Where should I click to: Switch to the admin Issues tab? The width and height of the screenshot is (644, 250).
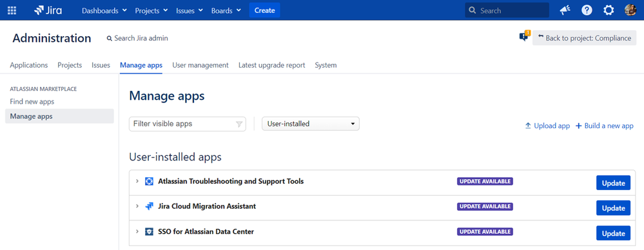tap(101, 65)
